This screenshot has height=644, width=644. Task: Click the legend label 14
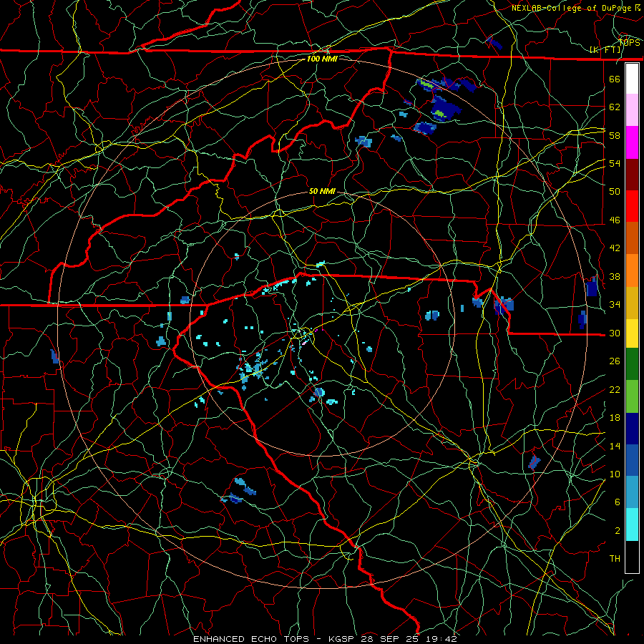(x=615, y=446)
